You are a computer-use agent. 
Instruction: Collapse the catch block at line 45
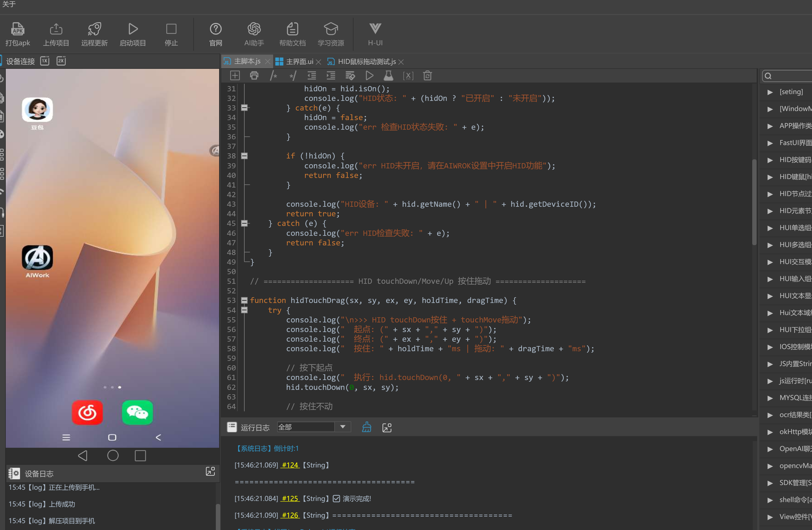click(244, 223)
